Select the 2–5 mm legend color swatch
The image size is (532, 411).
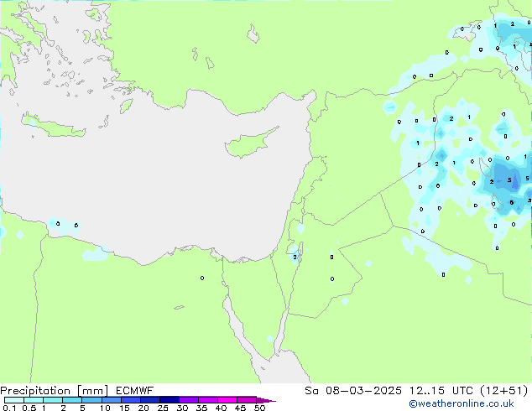(x=72, y=400)
